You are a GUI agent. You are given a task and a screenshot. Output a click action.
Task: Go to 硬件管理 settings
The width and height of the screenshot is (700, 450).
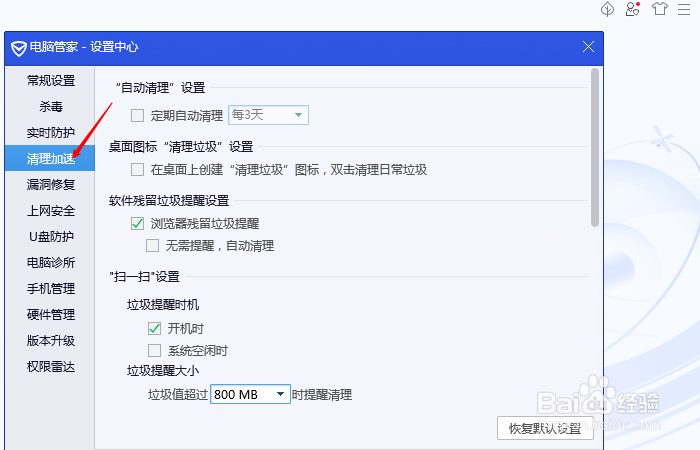pyautogui.click(x=51, y=315)
